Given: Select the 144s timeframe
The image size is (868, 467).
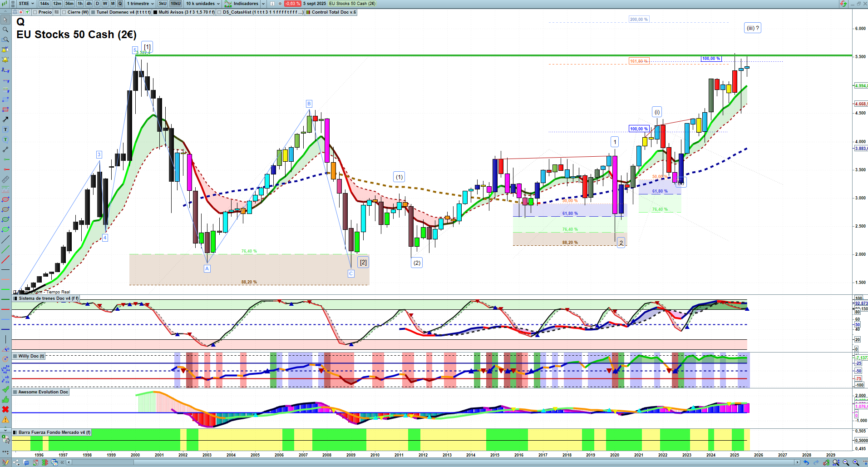Looking at the screenshot, I should tap(44, 4).
